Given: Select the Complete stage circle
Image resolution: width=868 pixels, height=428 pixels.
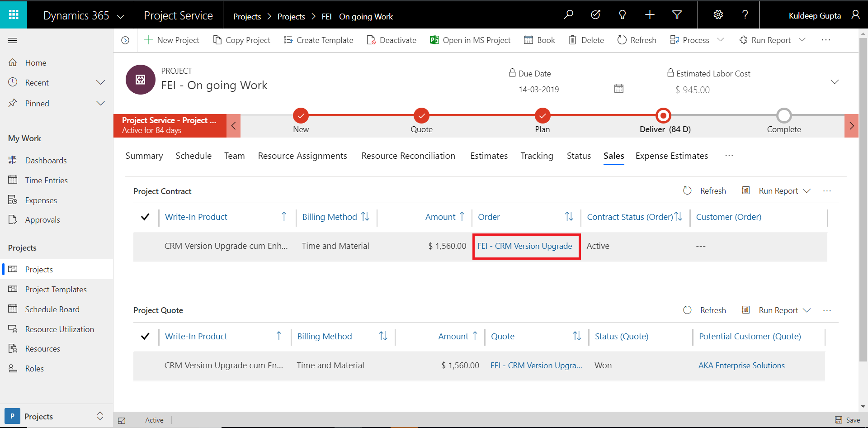Looking at the screenshot, I should (x=784, y=116).
